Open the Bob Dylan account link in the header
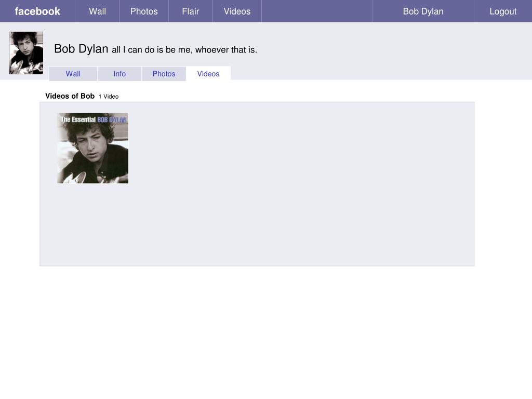Viewport: 532px width, 399px height. (x=423, y=11)
